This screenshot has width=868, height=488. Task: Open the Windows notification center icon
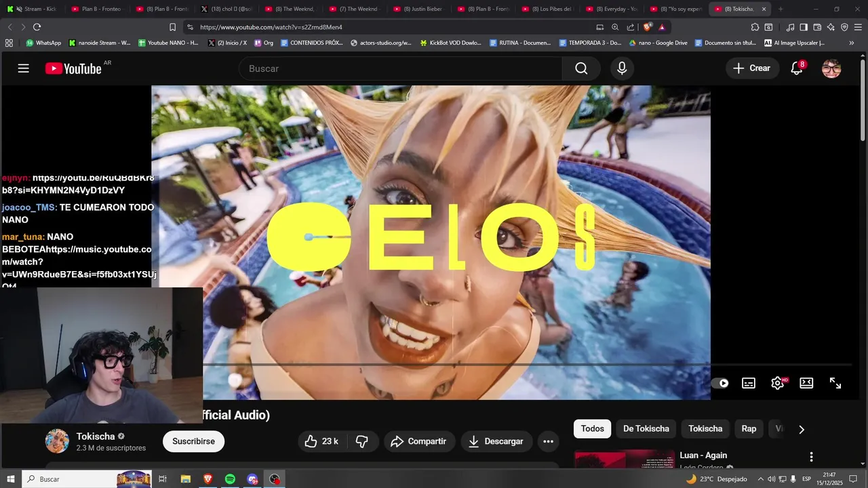[x=853, y=479]
